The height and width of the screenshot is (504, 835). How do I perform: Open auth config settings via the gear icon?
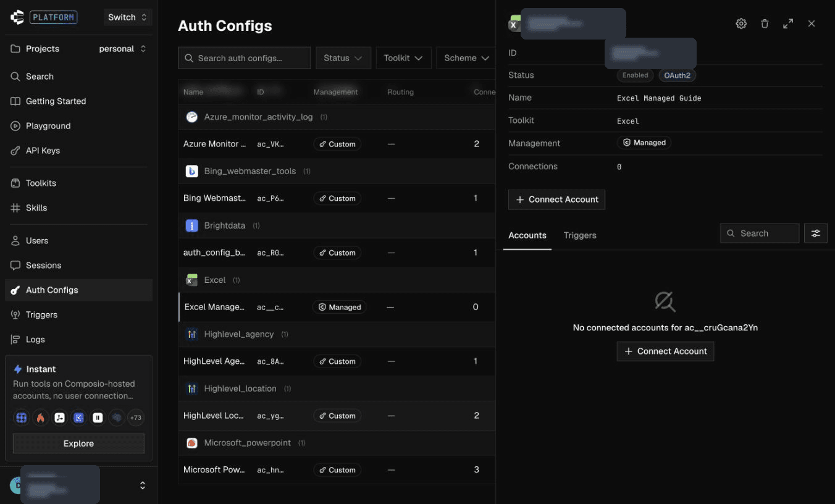(x=741, y=23)
